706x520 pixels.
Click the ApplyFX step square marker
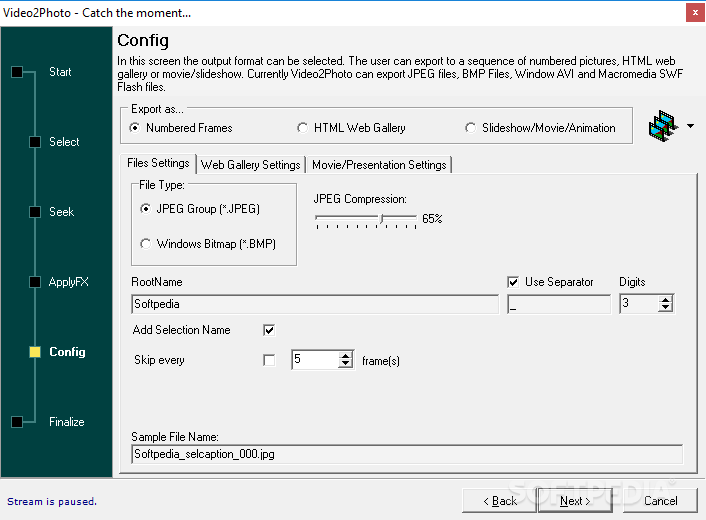(35, 282)
